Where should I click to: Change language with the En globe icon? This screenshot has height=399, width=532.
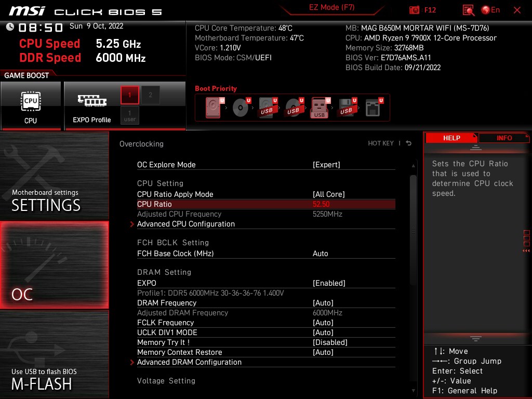[490, 10]
